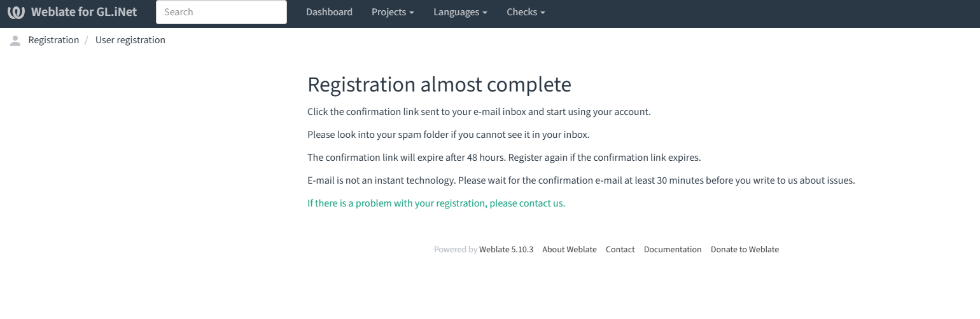Click the user avatar icon in breadcrumb
This screenshot has width=980, height=319.
[15, 41]
